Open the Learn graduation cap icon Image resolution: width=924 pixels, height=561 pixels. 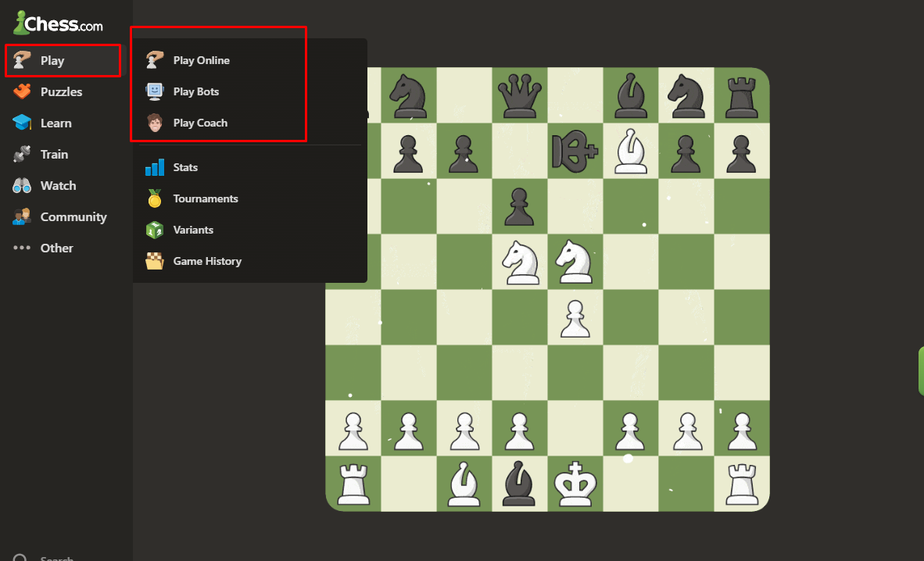(22, 123)
